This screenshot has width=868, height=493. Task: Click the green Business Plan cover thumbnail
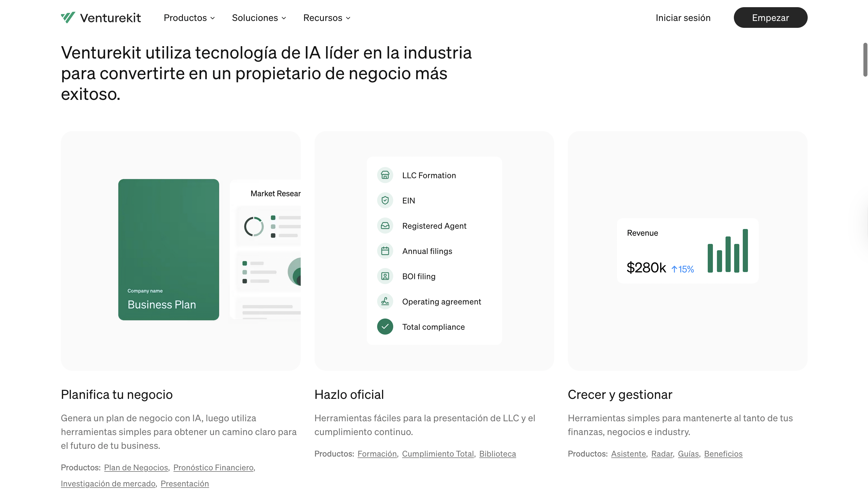coord(168,250)
